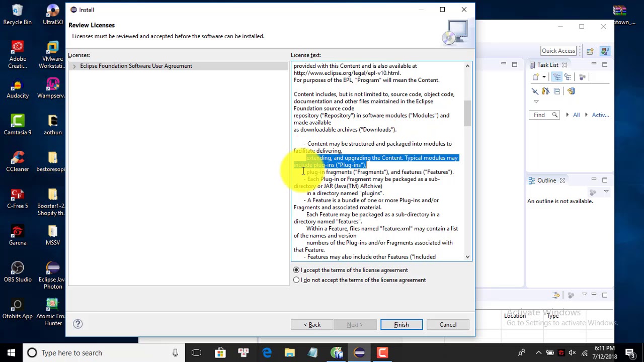Select the Garena desktop icon
This screenshot has height=362, width=644.
(18, 235)
